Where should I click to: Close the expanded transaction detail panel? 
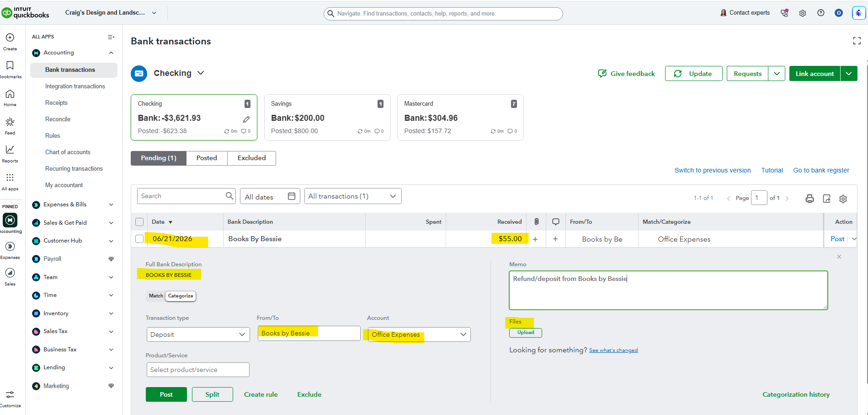tap(839, 257)
